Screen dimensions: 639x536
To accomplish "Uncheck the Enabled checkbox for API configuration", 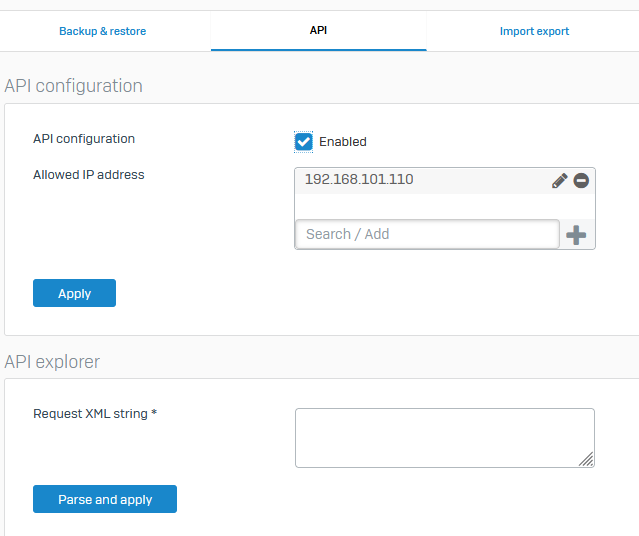I will click(304, 142).
